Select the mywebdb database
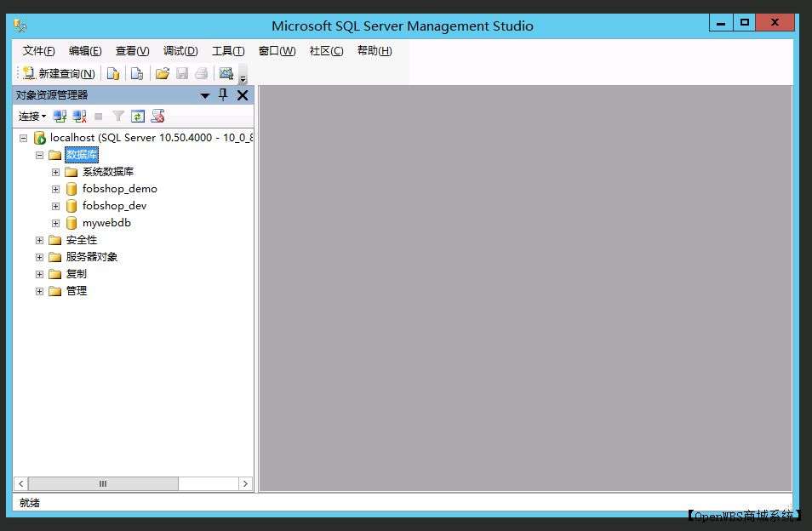Image resolution: width=812 pixels, height=531 pixels. click(x=104, y=222)
